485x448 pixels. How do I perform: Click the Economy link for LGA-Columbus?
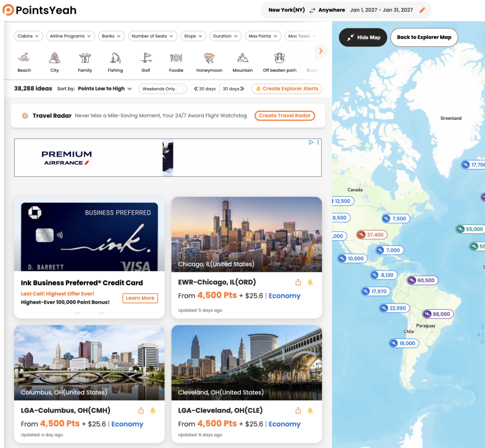pyautogui.click(x=127, y=424)
